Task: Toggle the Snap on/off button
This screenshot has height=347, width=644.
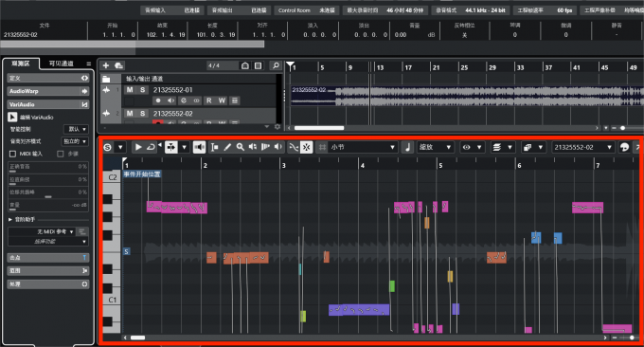Action: pos(307,147)
